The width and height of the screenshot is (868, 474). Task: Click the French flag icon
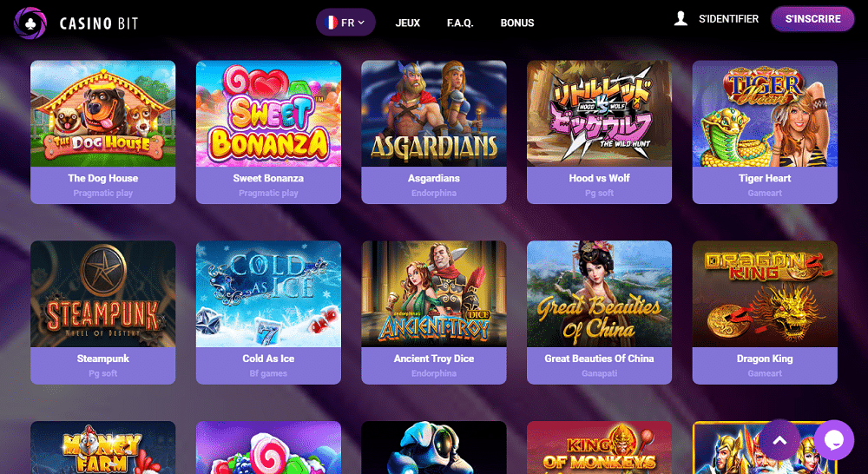(331, 23)
